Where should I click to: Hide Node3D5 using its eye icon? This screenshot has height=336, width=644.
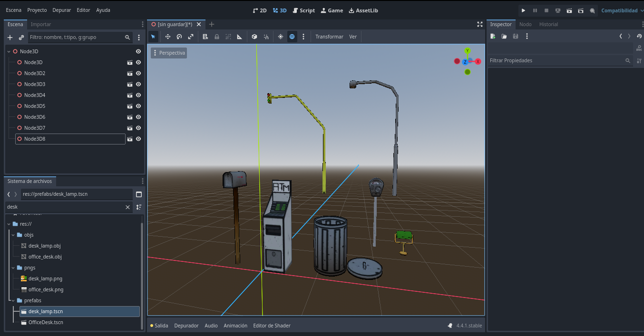tap(138, 106)
